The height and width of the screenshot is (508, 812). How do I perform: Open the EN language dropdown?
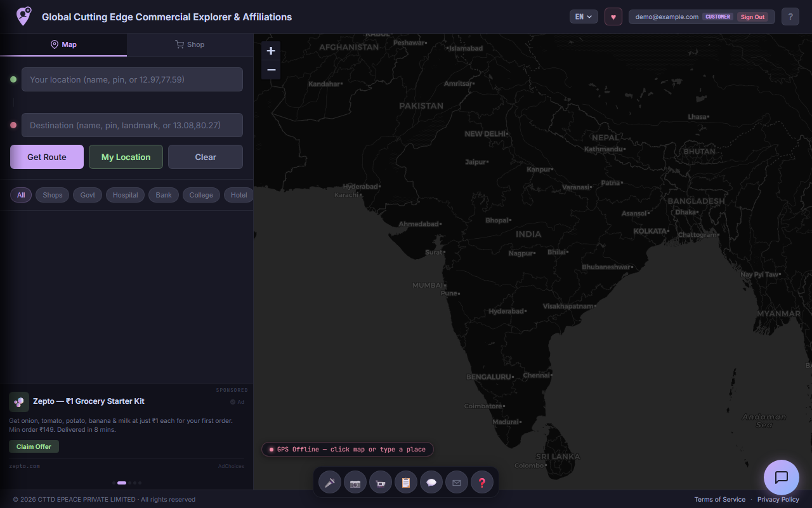click(584, 17)
